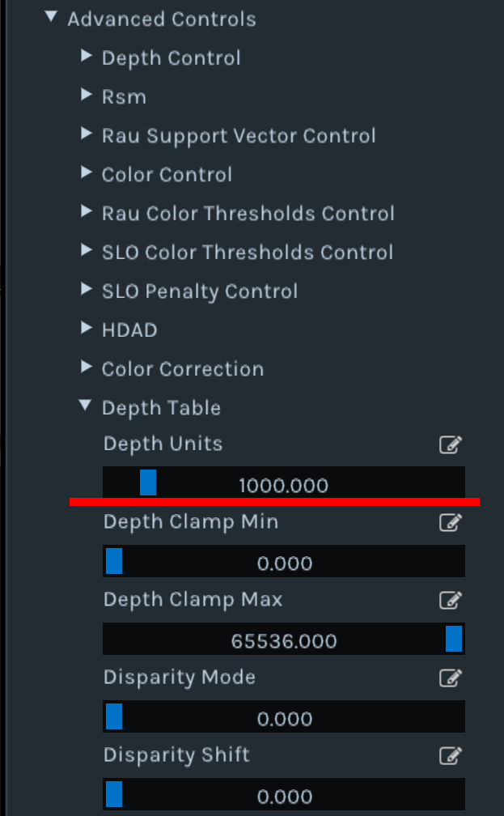Viewport: 504px width, 816px height.
Task: Expand Rau Support Vector Control
Action: point(87,134)
